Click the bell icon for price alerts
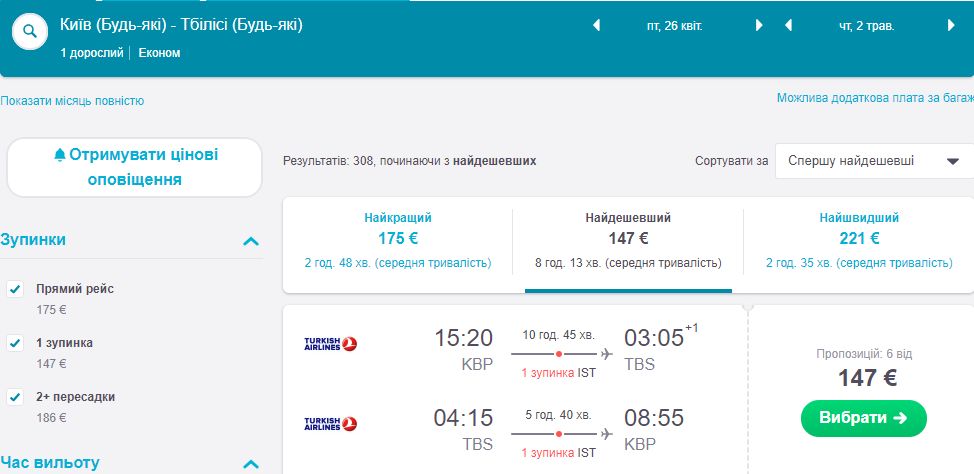Screen dimensions: 974x474 [59, 155]
